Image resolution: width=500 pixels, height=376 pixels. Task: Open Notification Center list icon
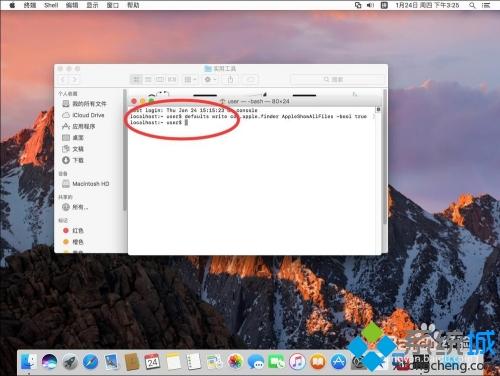[486, 5]
